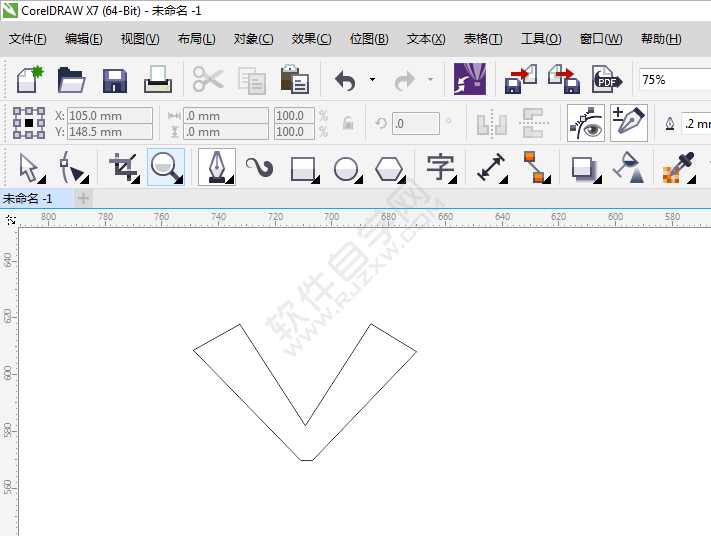
Task: Click the ruler origin corner icon
Action: tap(11, 220)
